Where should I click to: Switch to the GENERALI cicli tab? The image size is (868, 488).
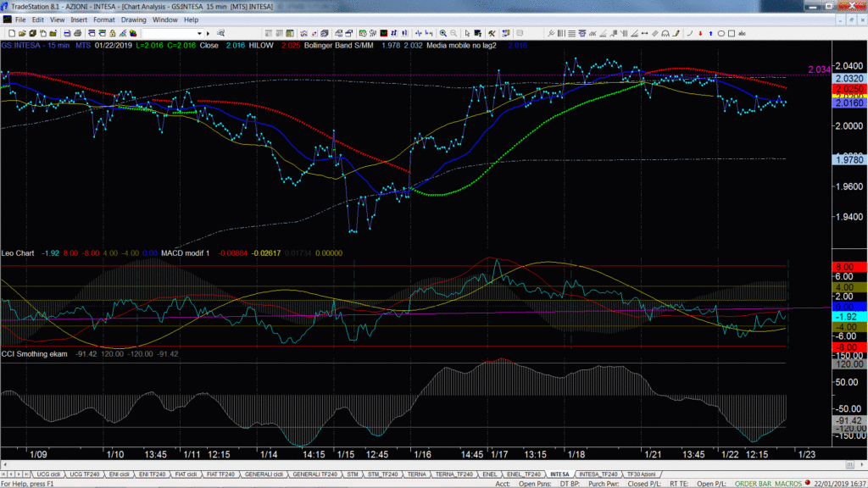point(264,474)
